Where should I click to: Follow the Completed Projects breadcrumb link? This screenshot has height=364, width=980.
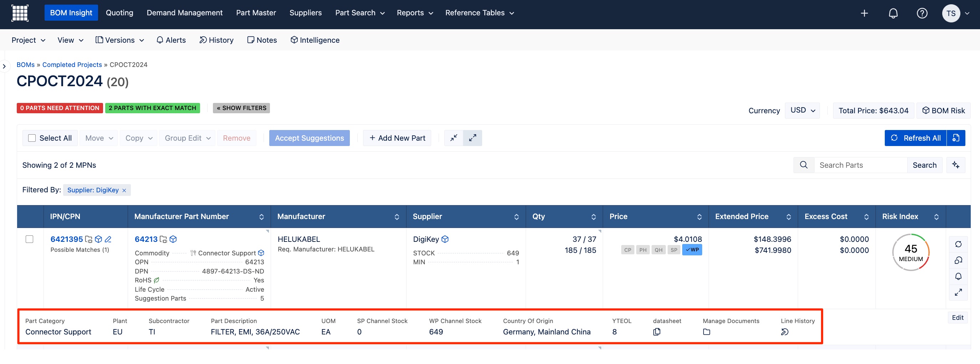[x=72, y=64]
